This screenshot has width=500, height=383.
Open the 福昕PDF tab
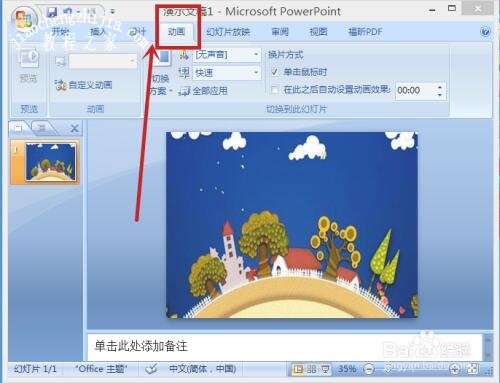pos(365,32)
